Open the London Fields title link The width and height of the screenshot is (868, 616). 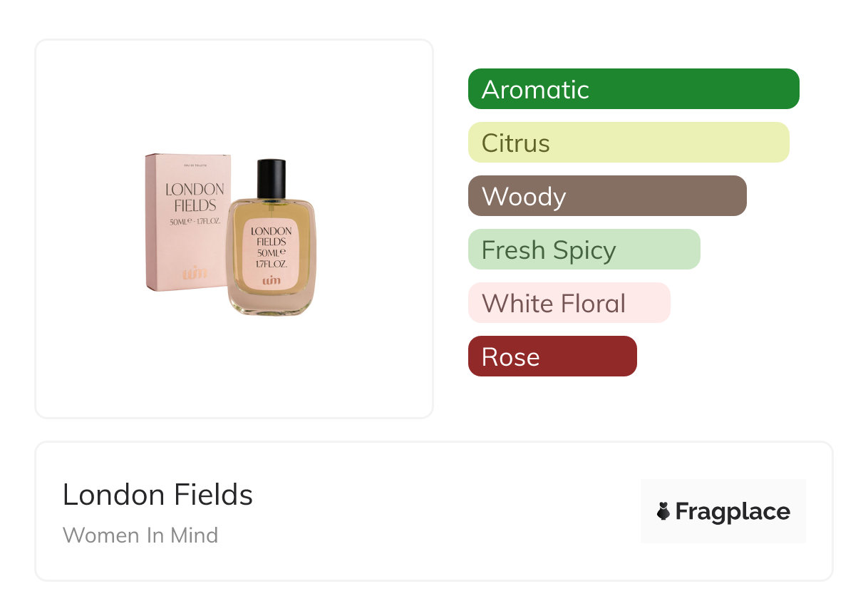(x=157, y=495)
